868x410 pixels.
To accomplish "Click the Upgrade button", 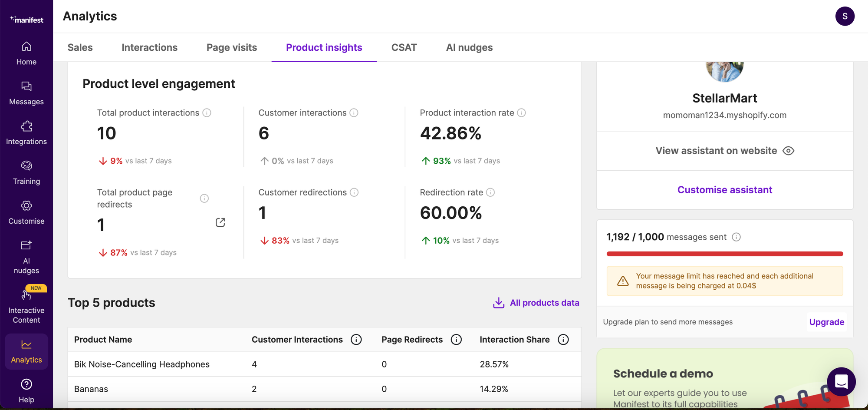I will coord(826,322).
